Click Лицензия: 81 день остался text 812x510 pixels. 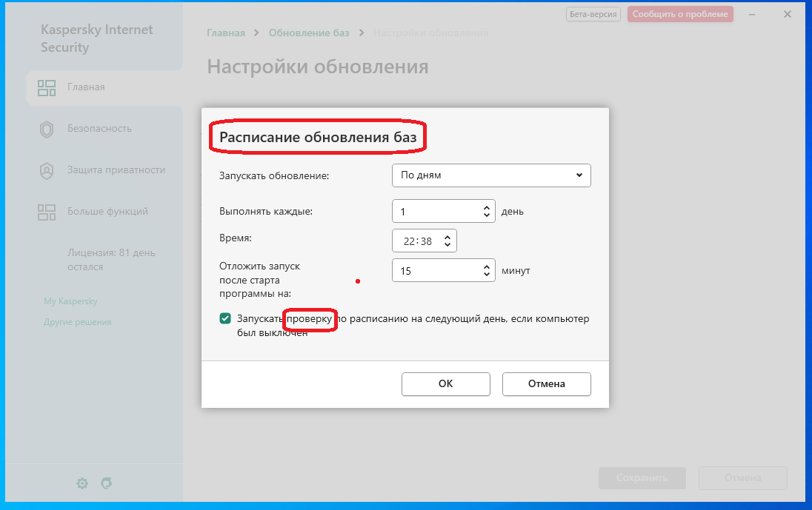click(111, 260)
